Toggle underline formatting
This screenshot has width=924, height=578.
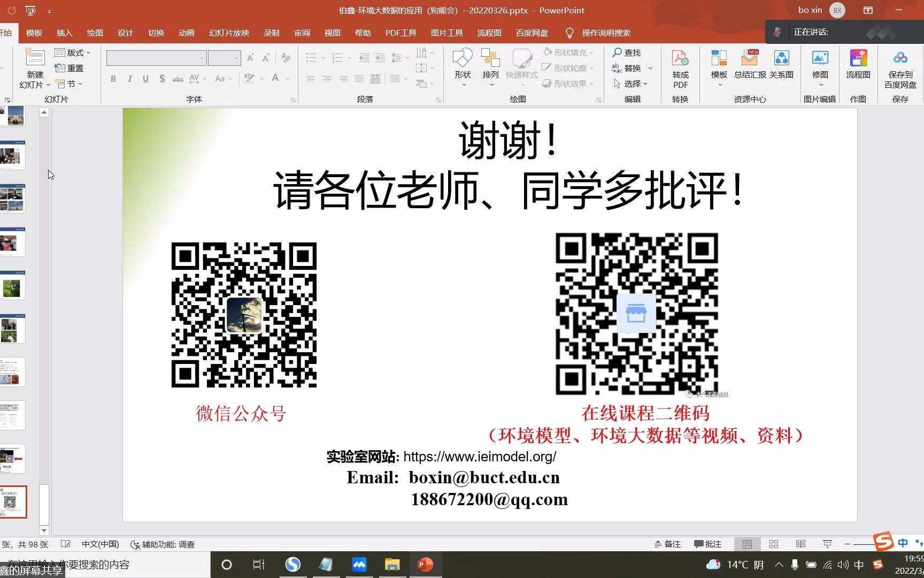pos(145,79)
